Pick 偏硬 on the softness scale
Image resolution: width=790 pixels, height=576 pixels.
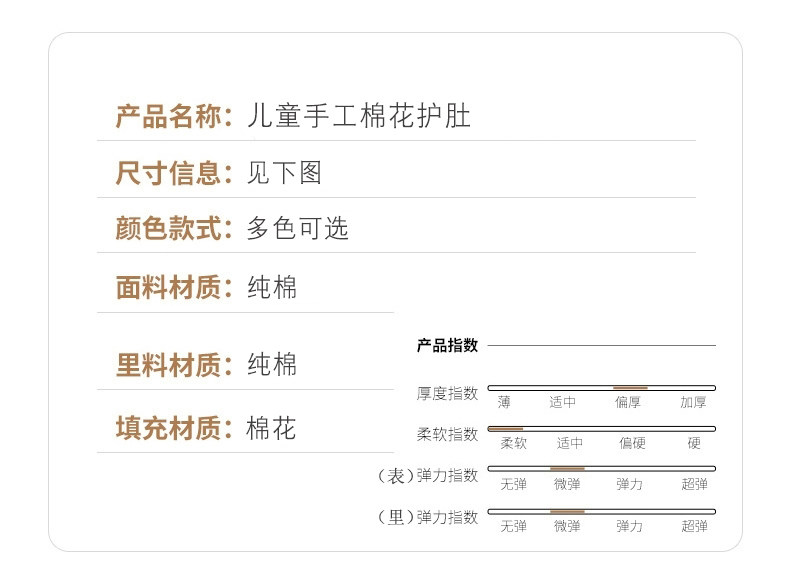[632, 443]
